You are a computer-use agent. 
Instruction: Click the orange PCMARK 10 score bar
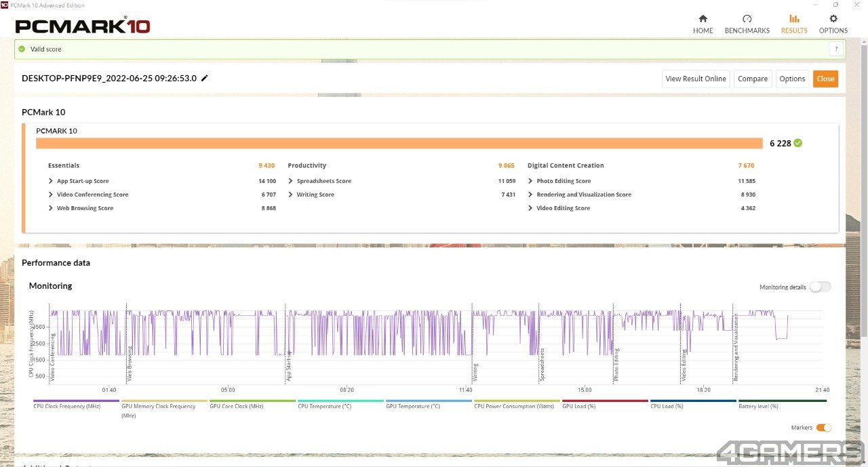(399, 143)
